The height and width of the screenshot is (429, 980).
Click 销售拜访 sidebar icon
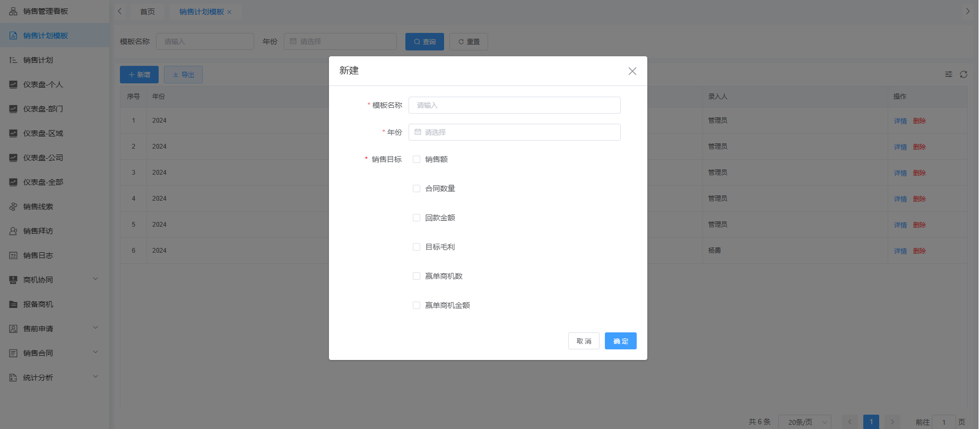(13, 231)
